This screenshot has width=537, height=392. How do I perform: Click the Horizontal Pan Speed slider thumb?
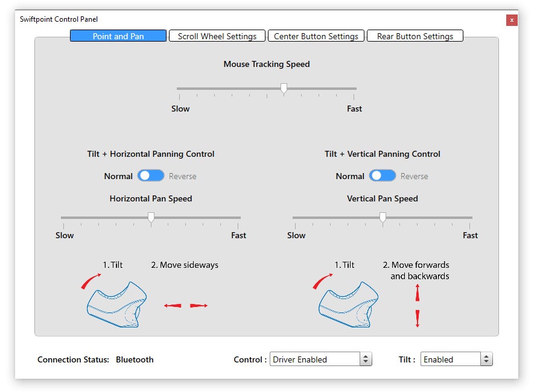point(151,217)
